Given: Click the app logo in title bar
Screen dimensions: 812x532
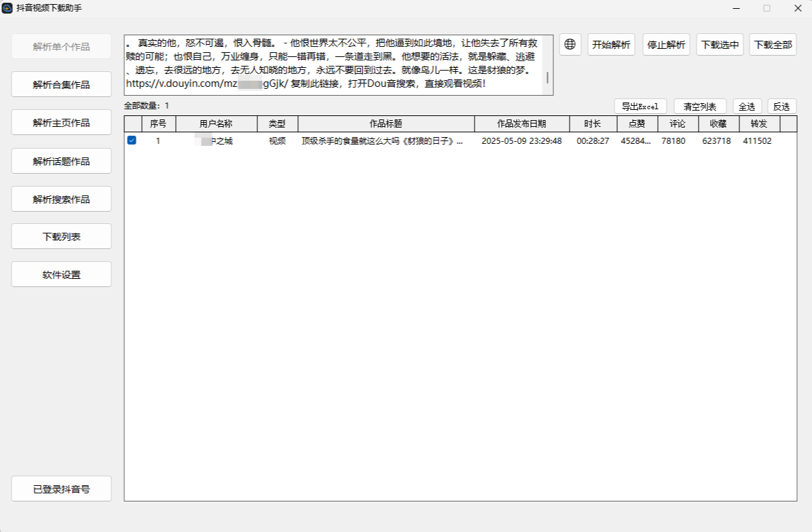Looking at the screenshot, I should 7,8.
